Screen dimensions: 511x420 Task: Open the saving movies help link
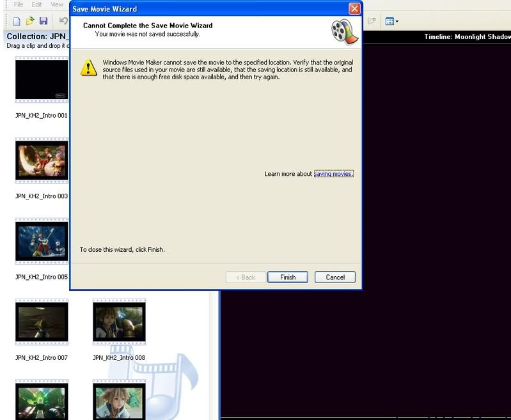coord(333,174)
